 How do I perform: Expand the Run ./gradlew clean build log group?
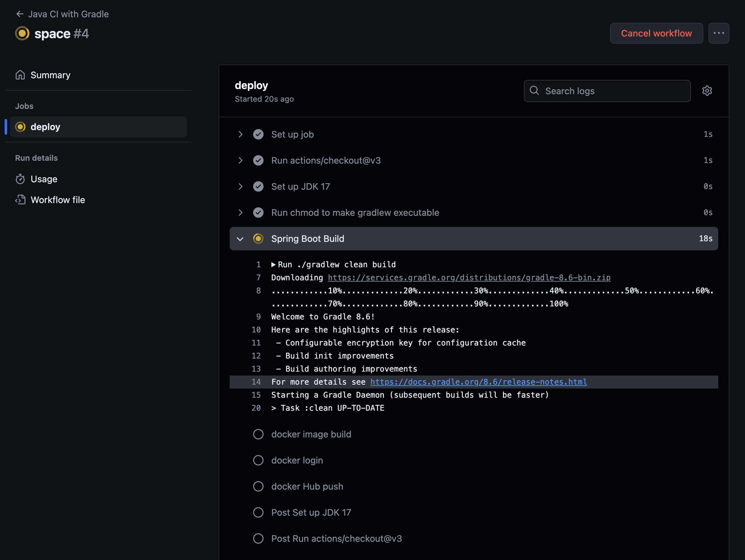[273, 265]
